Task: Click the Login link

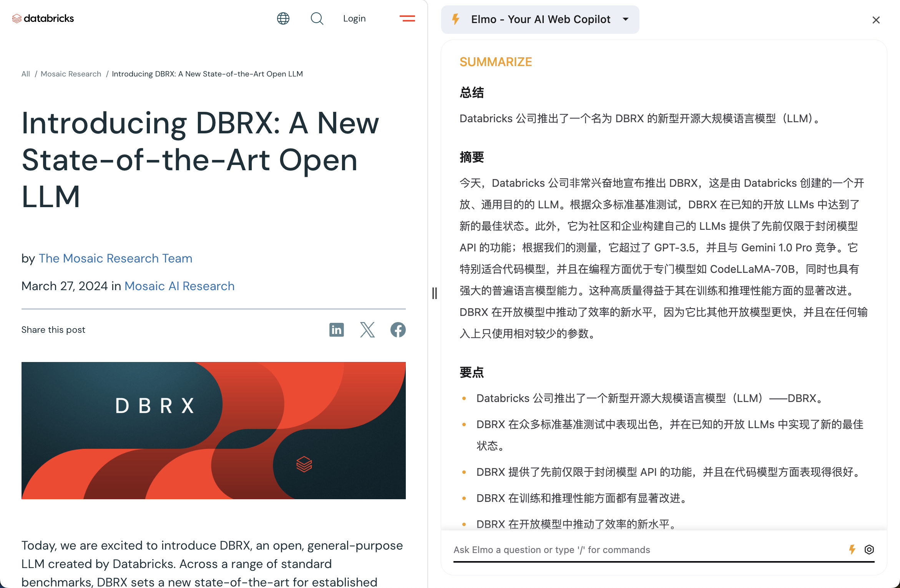Action: click(354, 18)
